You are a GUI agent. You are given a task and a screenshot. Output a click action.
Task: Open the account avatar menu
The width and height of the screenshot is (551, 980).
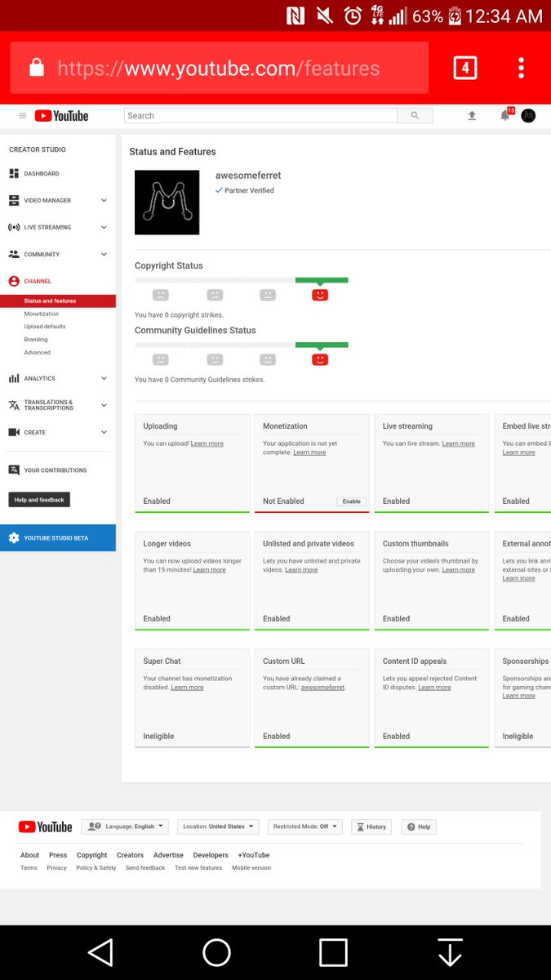coord(528,116)
